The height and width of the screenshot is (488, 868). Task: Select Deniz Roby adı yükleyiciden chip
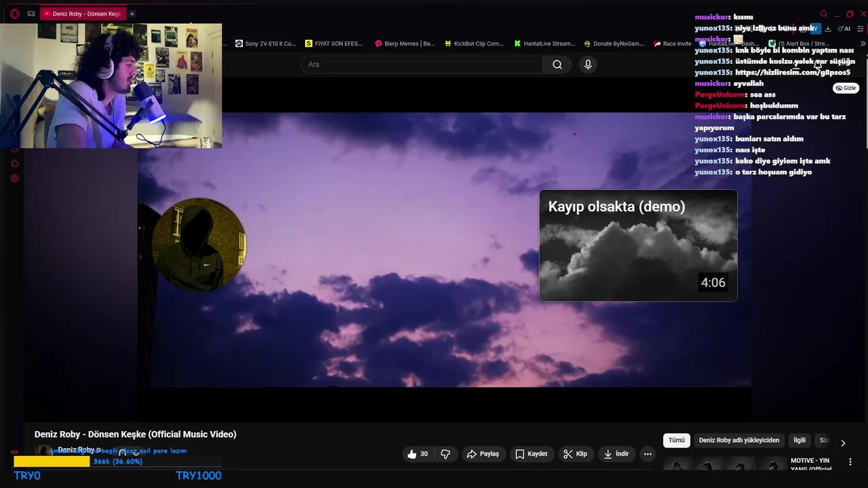click(739, 441)
